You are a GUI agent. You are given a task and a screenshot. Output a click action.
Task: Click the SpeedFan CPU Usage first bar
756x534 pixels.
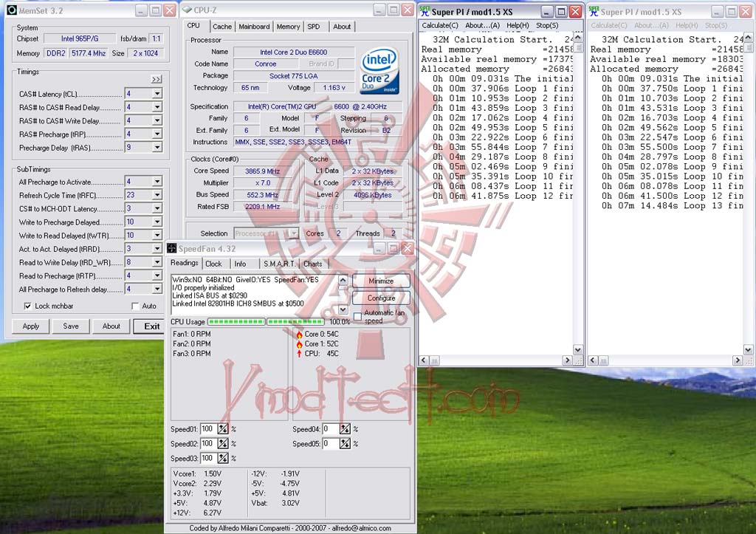tap(236, 322)
